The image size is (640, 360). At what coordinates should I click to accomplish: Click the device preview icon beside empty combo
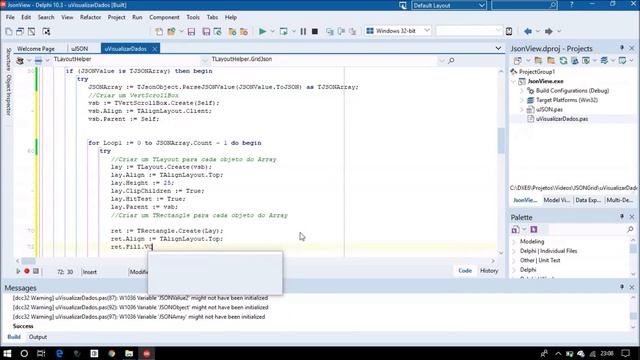(509, 31)
